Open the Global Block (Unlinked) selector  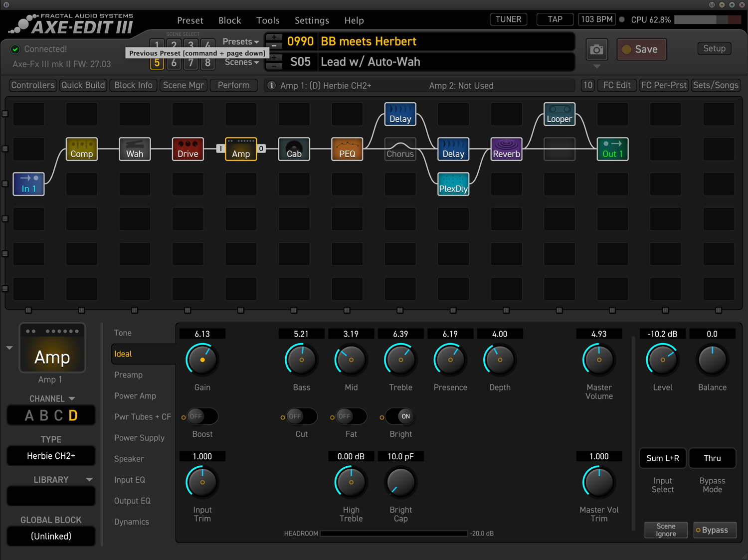tap(51, 536)
